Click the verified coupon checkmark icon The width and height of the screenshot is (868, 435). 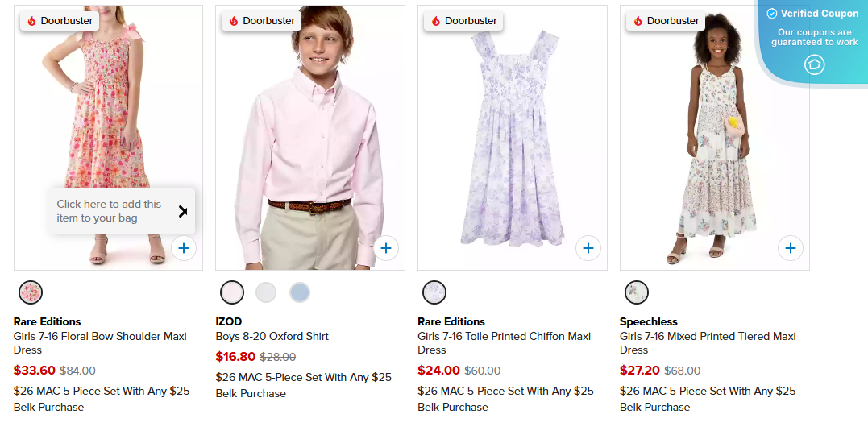pos(771,14)
